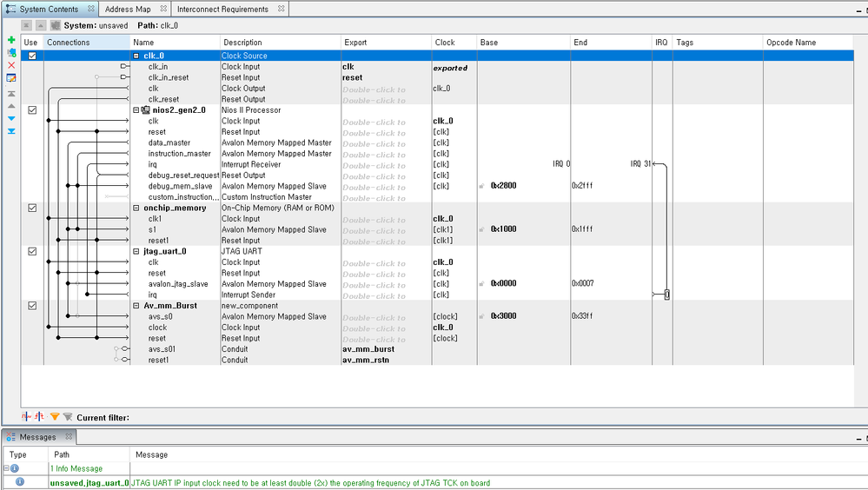Click the Export column header
This screenshot has width=868, height=490.
pos(386,42)
